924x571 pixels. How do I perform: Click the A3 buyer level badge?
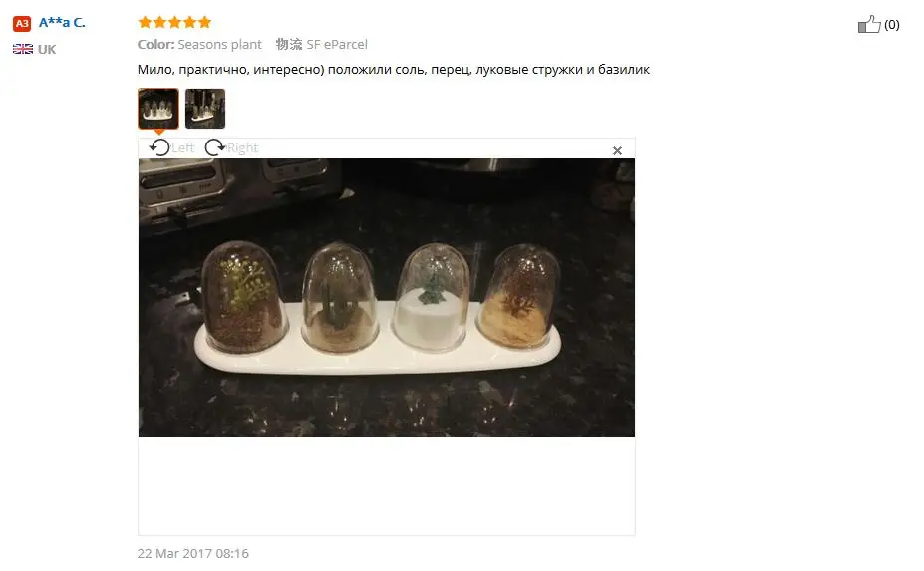(22, 24)
